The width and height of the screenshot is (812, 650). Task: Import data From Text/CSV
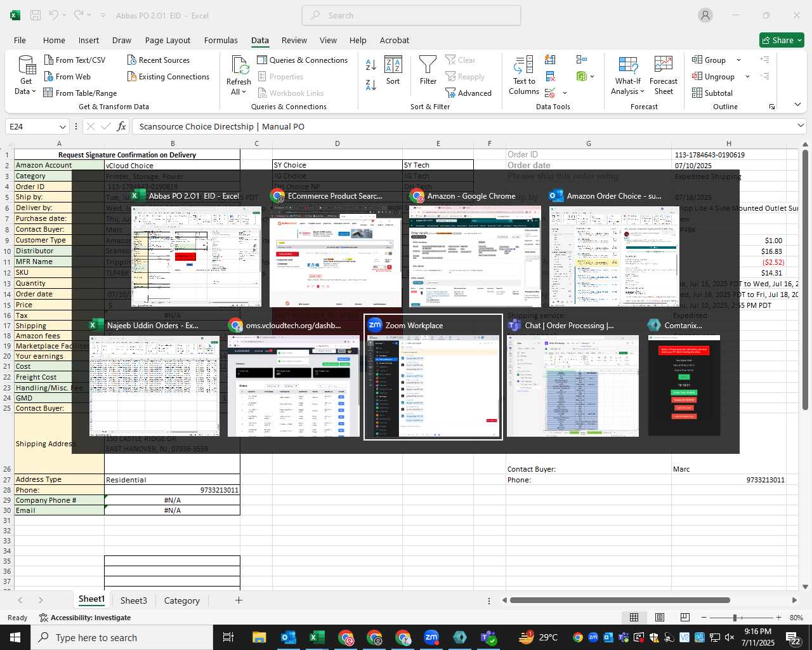pyautogui.click(x=74, y=60)
